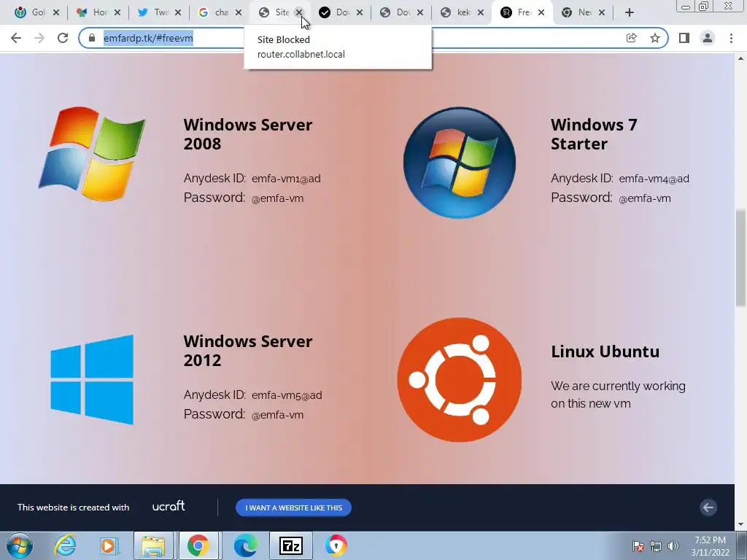Open Microsoft Edge from taskbar
The height and width of the screenshot is (560, 747).
coord(245,545)
